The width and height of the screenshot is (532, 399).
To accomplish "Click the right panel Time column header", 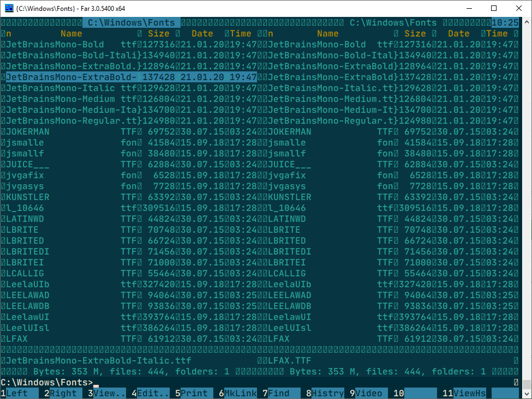I will (497, 34).
